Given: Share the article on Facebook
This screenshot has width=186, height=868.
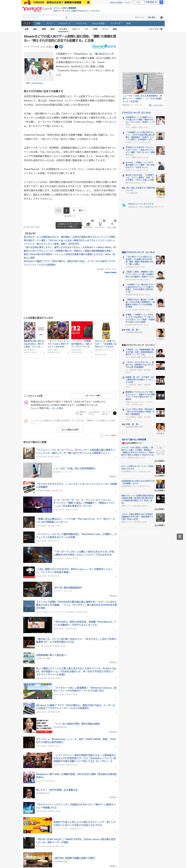Looking at the screenshot, I should pyautogui.click(x=61, y=47).
